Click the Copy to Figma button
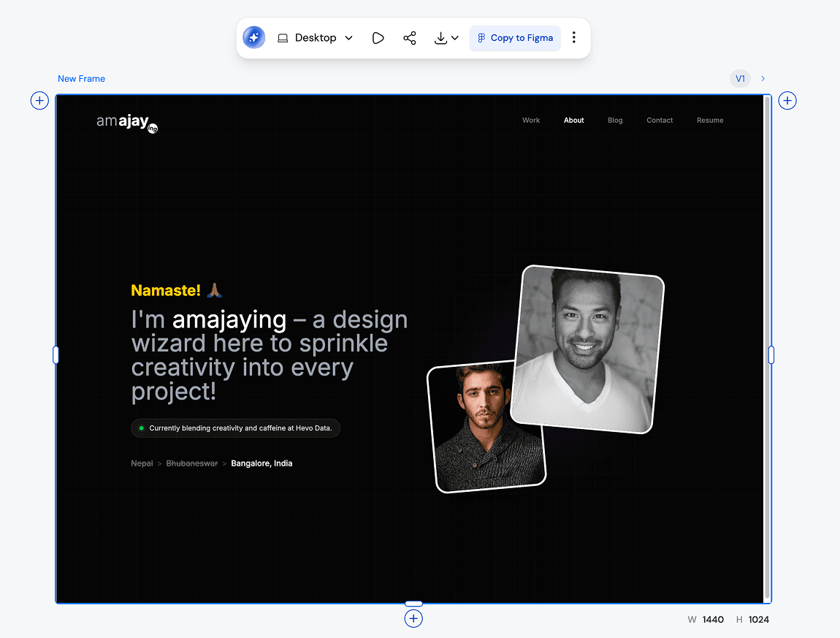840x638 pixels. [x=515, y=38]
